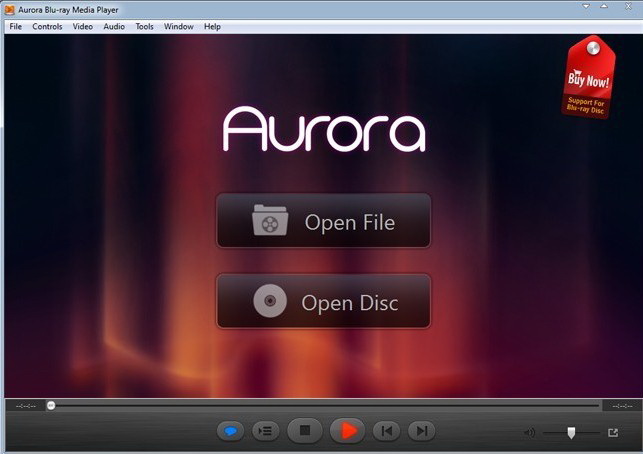
Task: Maximize the Aurora player window
Action: click(604, 6)
